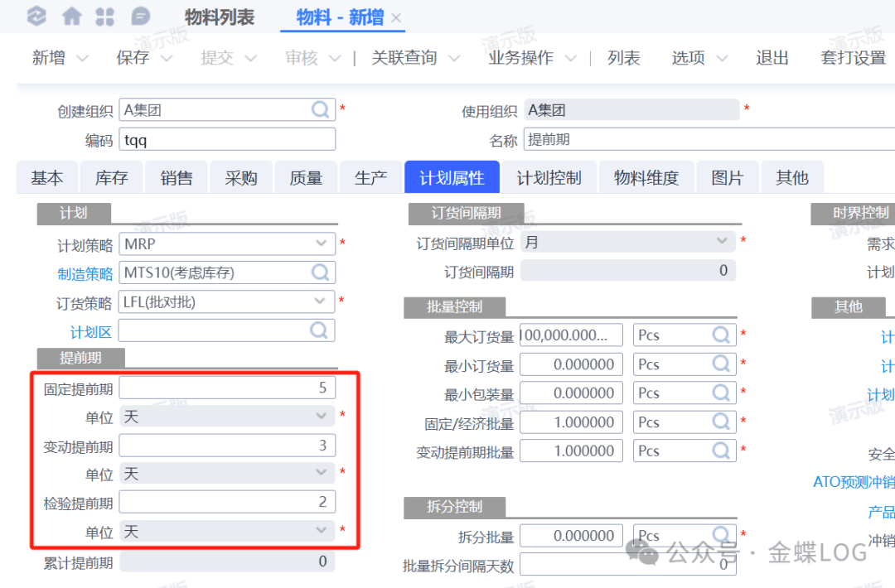Expand the 订货间隔期单位 dropdown

(721, 242)
